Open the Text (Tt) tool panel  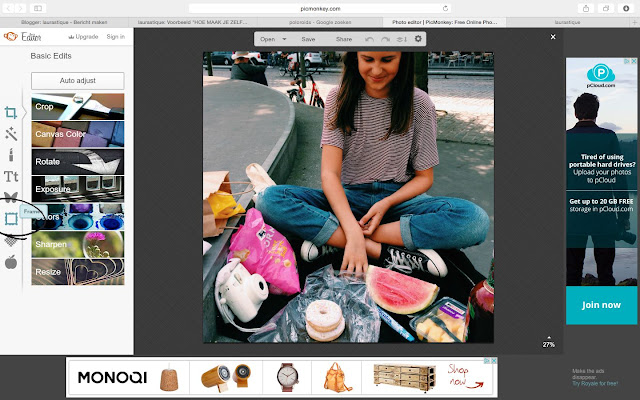coord(11,176)
